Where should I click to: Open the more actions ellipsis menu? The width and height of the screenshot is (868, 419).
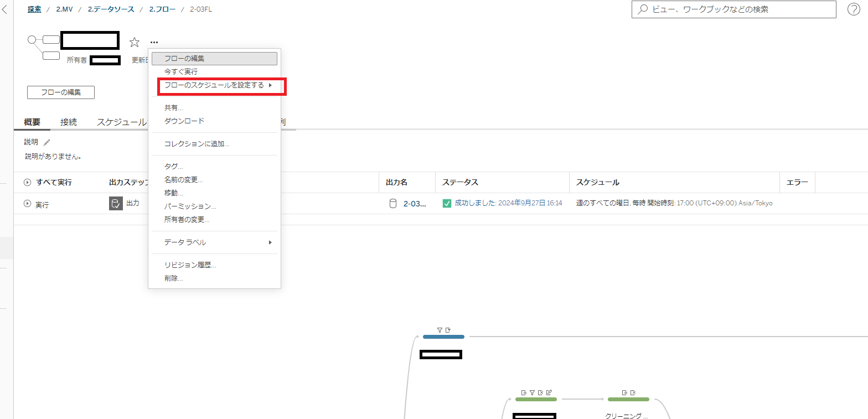[x=154, y=42]
